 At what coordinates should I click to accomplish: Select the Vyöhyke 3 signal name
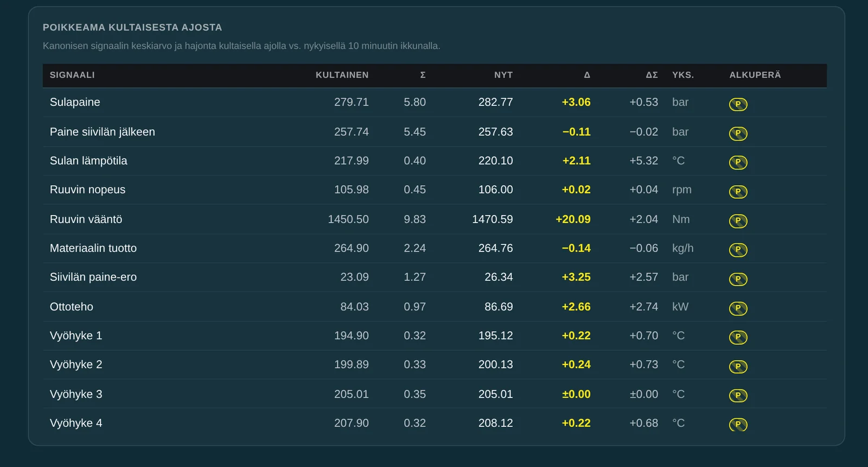[x=76, y=394]
